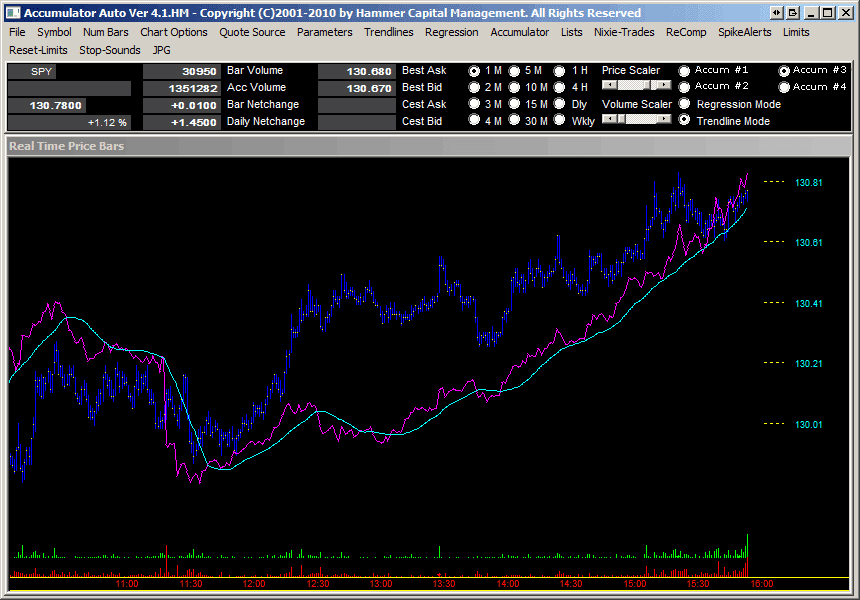The width and height of the screenshot is (860, 600).
Task: Open the Reset-Limits menu
Action: coord(38,50)
